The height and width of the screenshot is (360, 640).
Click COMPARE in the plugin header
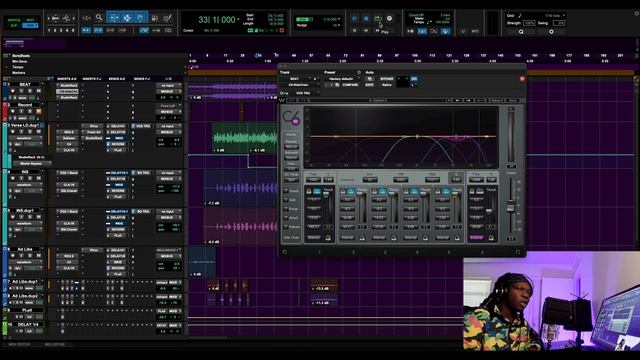click(350, 85)
